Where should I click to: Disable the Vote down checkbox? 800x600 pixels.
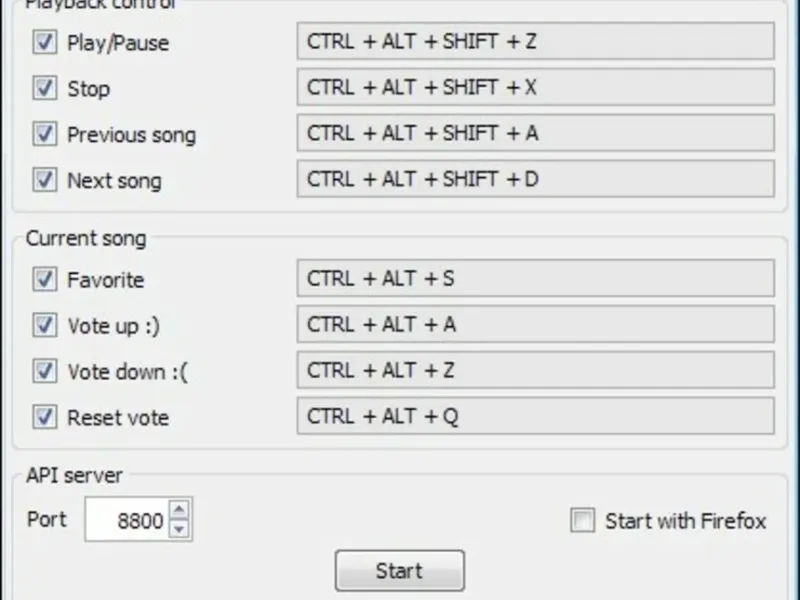45,371
